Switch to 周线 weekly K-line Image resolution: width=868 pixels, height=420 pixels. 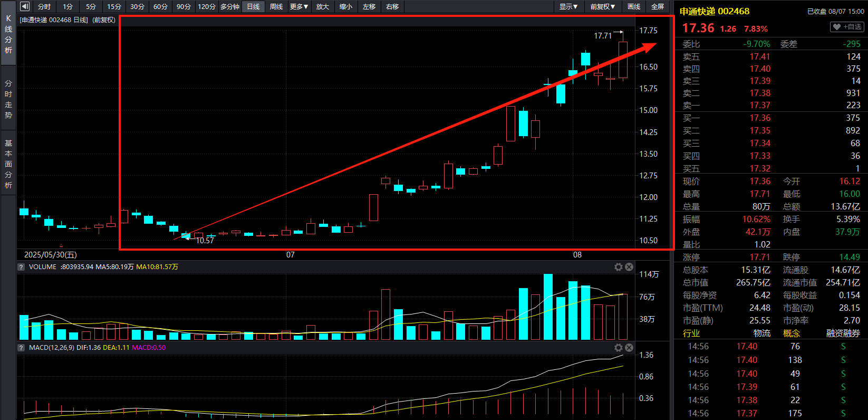(x=276, y=6)
